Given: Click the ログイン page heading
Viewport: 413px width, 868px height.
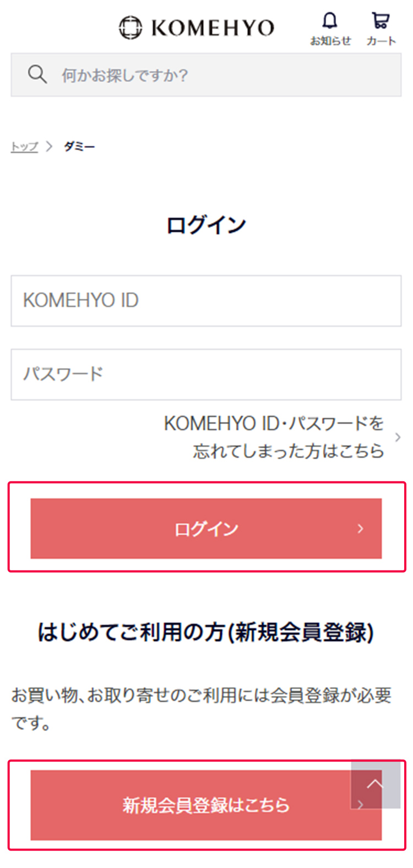Looking at the screenshot, I should click(x=206, y=223).
